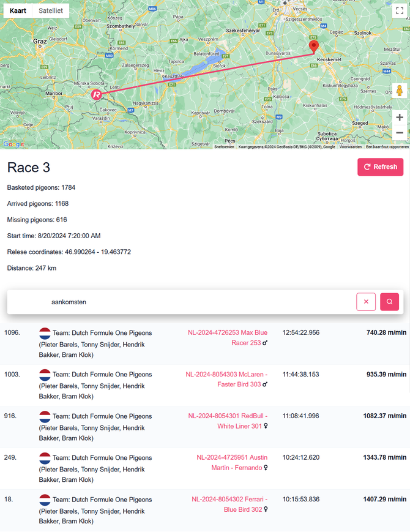This screenshot has height=532, width=410.
Task: Click arrival time 10:15:53.836
Action: coord(301,499)
